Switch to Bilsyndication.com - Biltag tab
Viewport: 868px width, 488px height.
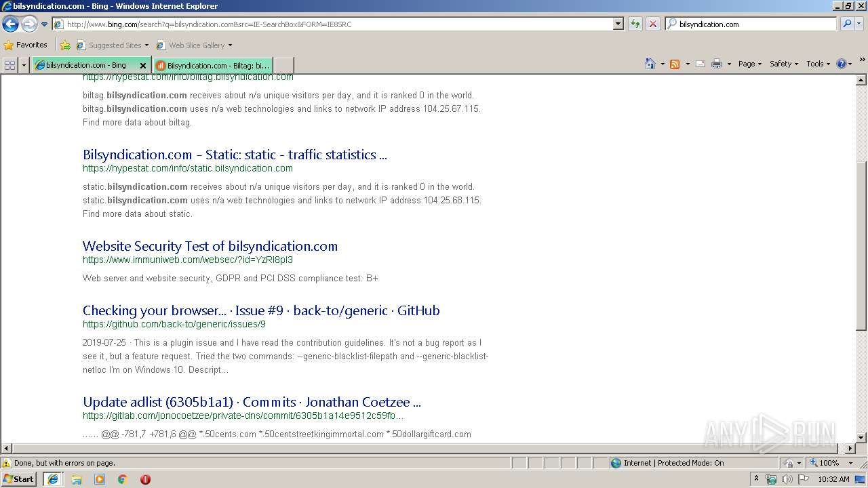(x=212, y=66)
